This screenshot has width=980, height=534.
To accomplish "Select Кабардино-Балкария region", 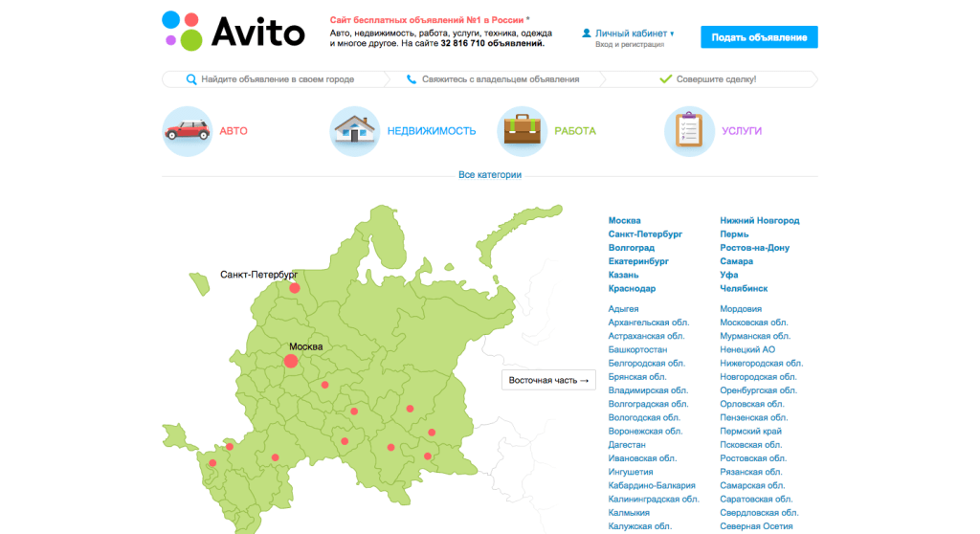I will pos(651,485).
